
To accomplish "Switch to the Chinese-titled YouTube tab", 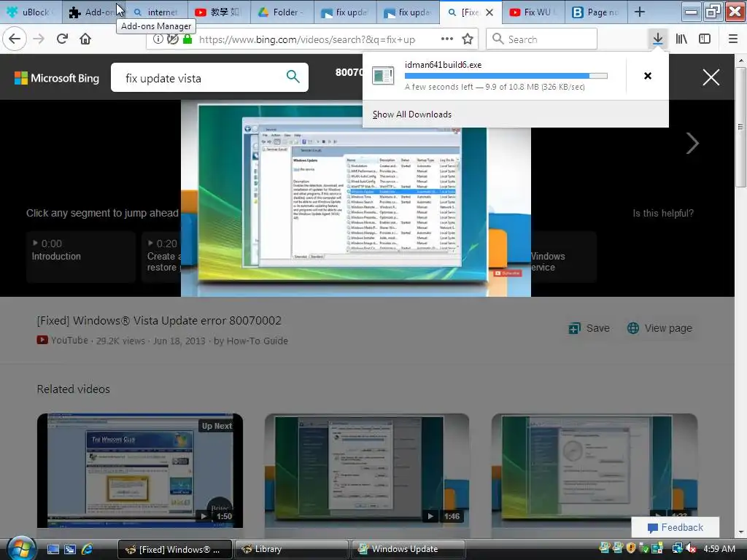I will pyautogui.click(x=219, y=12).
